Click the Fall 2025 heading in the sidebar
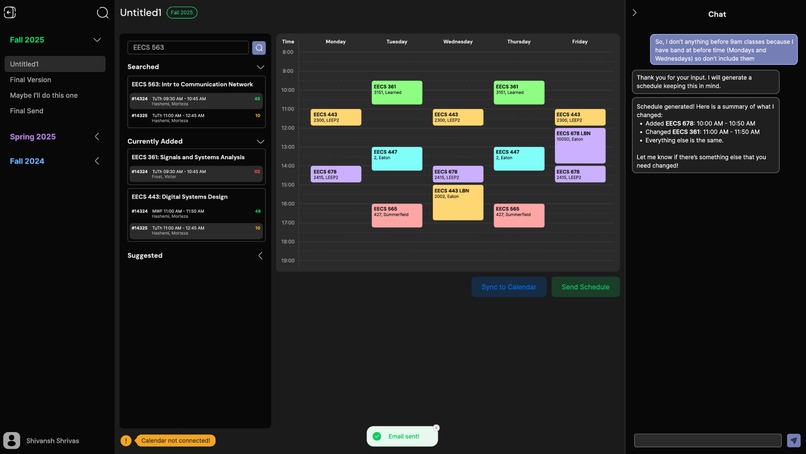806x454 pixels. tap(27, 40)
